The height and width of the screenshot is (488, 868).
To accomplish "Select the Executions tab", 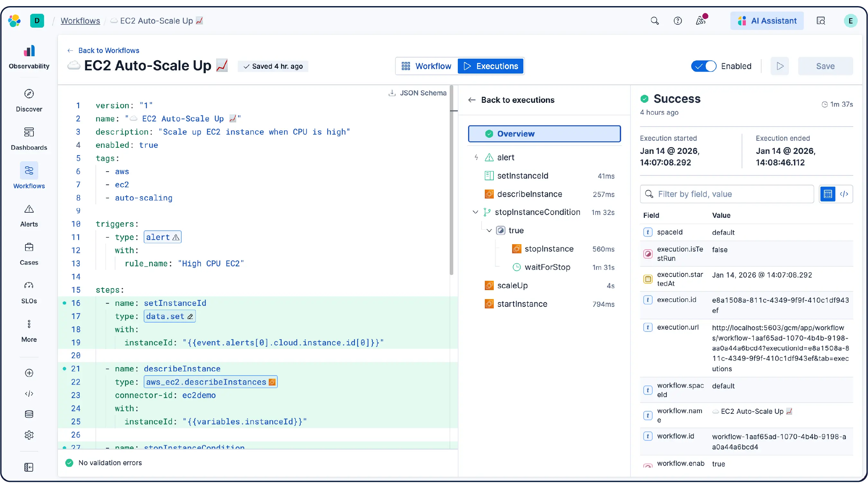I will (x=491, y=66).
